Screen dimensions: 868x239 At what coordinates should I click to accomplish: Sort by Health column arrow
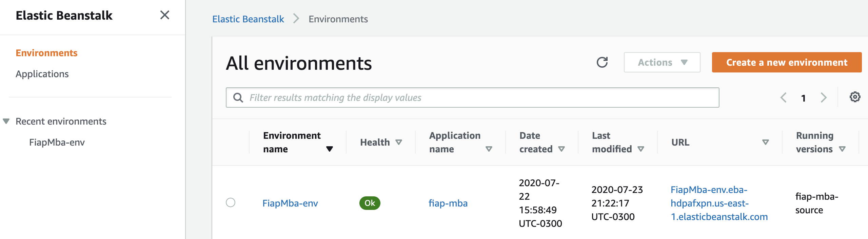[x=399, y=142]
